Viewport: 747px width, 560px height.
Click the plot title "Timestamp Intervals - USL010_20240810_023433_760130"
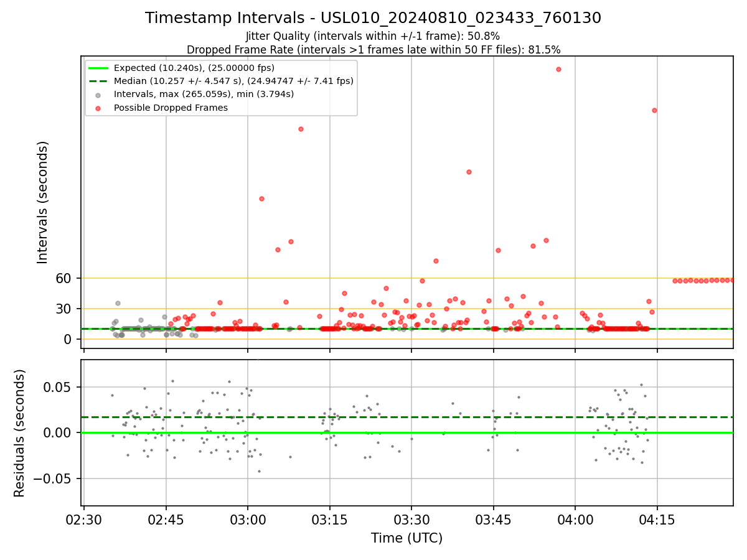[x=374, y=18]
